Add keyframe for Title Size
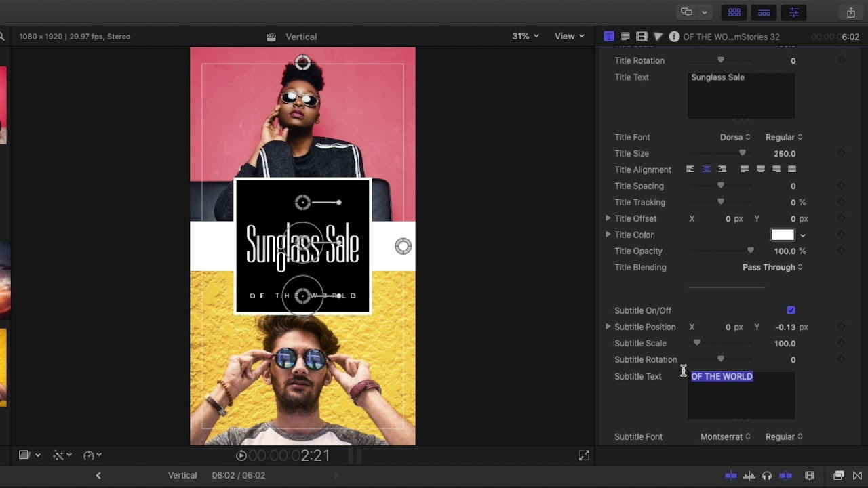The width and height of the screenshot is (868, 488). 842,153
